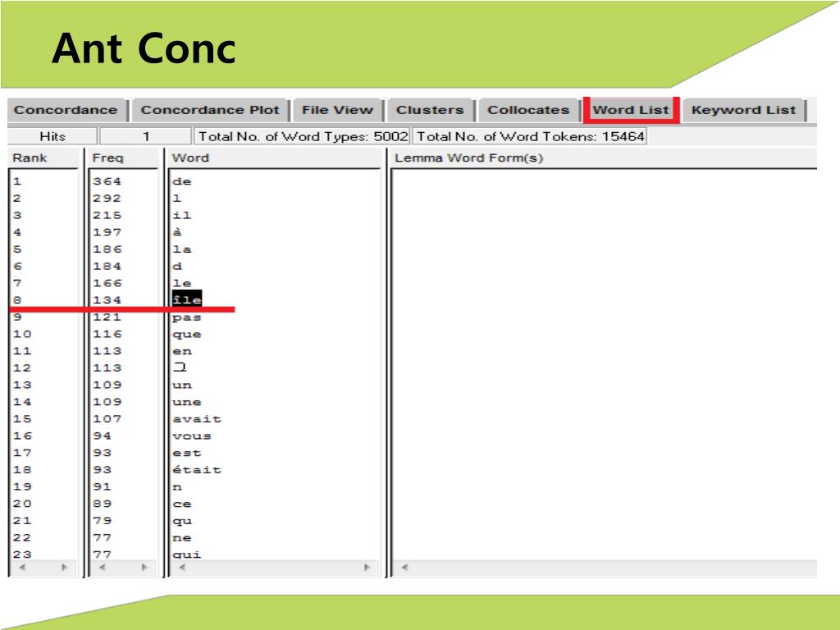Select the word 'le' in list
This screenshot has width=840, height=630.
click(182, 283)
